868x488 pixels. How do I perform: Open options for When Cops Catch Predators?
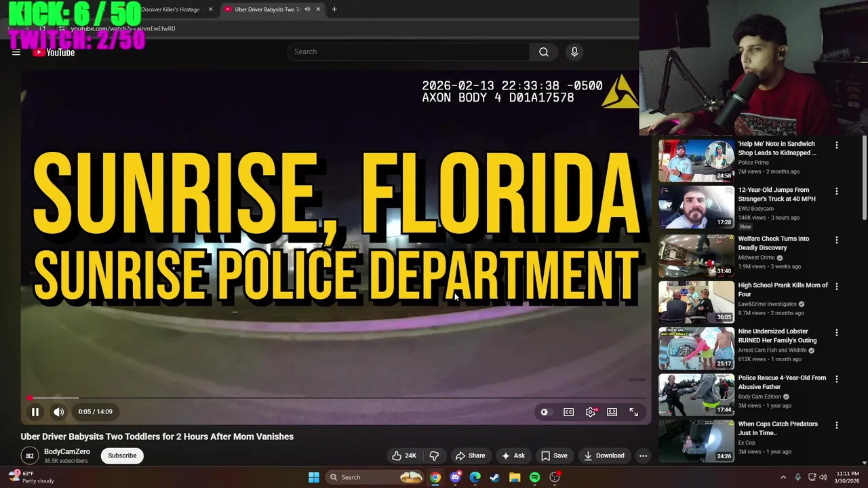(836, 425)
